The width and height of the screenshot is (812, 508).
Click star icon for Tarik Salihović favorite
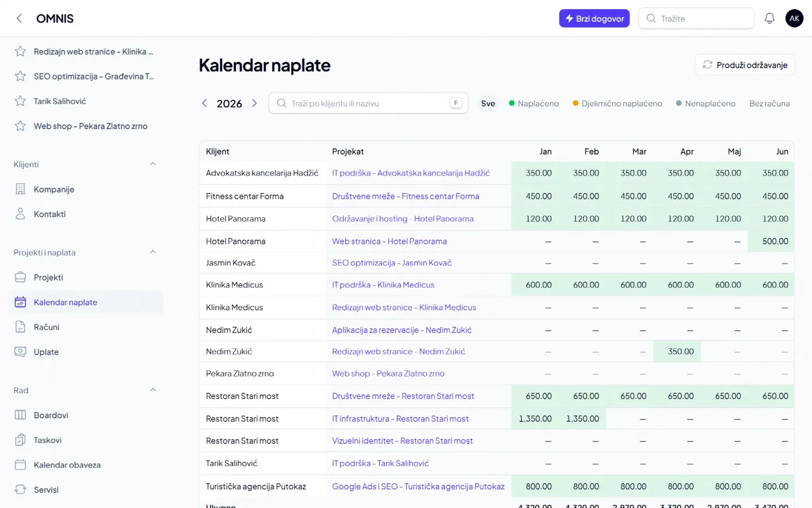pos(20,101)
